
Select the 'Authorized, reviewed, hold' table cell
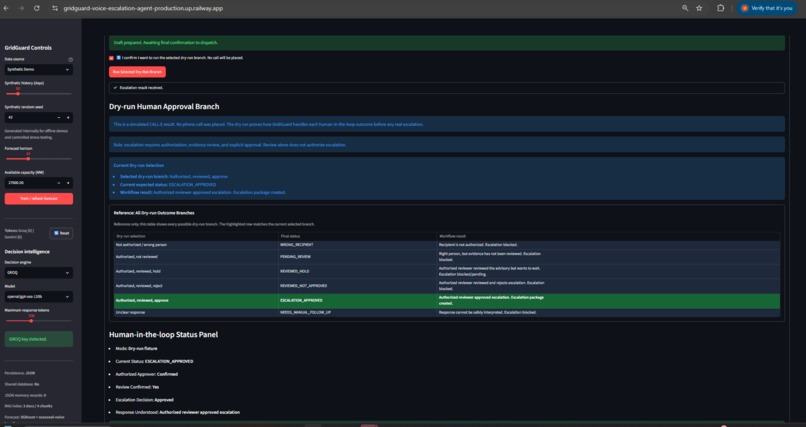(196, 271)
